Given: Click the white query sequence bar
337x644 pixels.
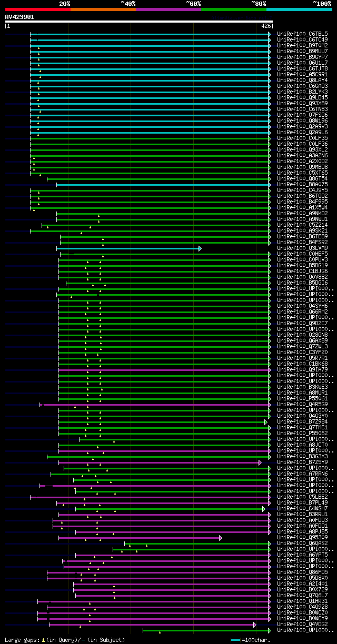Looking at the screenshot, I should 138,22.
